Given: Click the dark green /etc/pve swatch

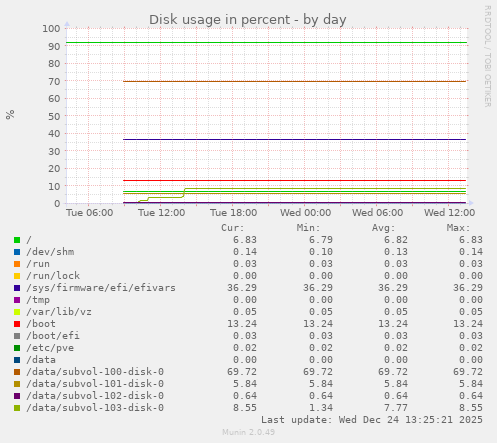Looking at the screenshot, I should click(x=17, y=348).
